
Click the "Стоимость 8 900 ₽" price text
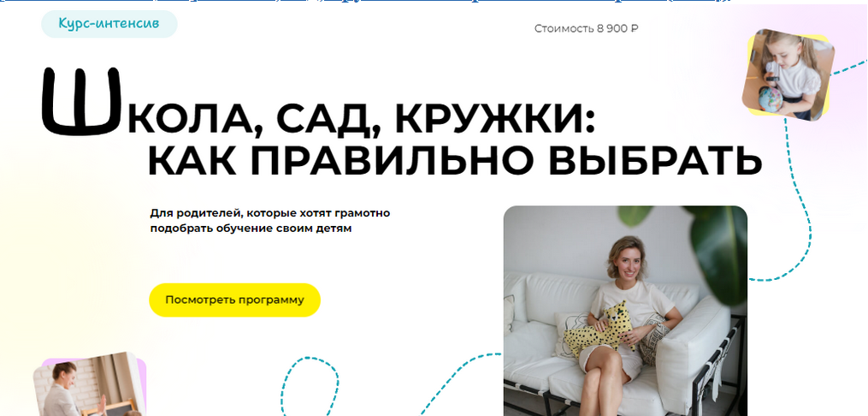tap(586, 28)
